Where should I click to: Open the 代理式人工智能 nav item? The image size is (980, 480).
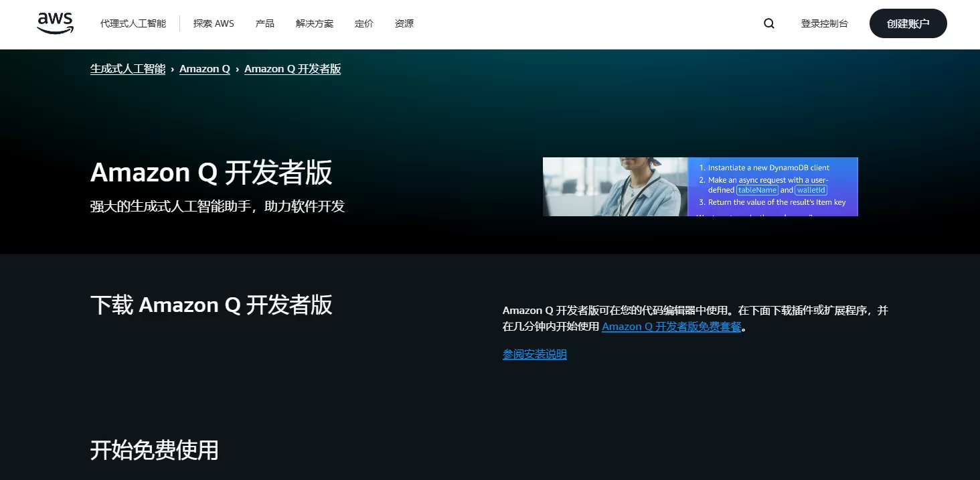click(x=133, y=23)
